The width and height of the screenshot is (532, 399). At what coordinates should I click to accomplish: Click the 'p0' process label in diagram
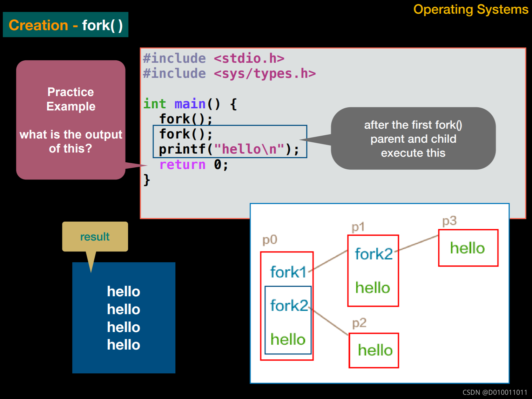tap(270, 240)
